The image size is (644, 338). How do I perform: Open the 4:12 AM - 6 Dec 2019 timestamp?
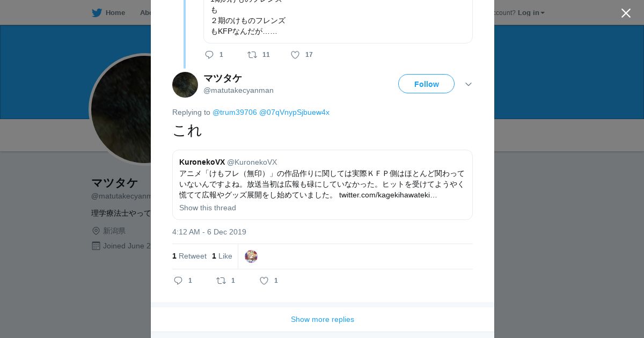pyautogui.click(x=209, y=232)
